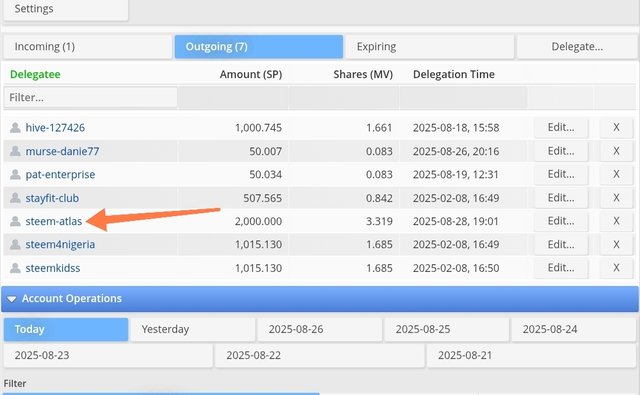Show the Expiring delegations tab
Image resolution: width=640 pixels, height=395 pixels.
(x=429, y=47)
